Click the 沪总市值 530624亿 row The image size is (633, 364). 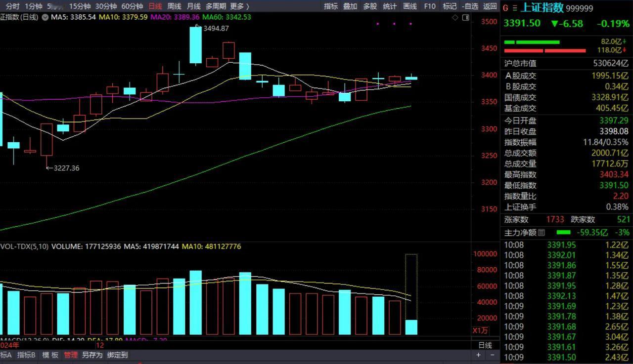tap(567, 63)
